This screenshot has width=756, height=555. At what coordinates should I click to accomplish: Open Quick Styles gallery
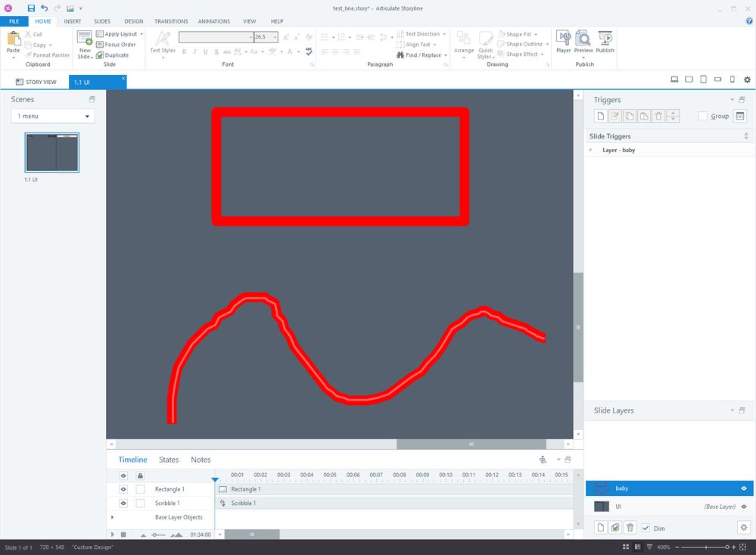coord(486,45)
